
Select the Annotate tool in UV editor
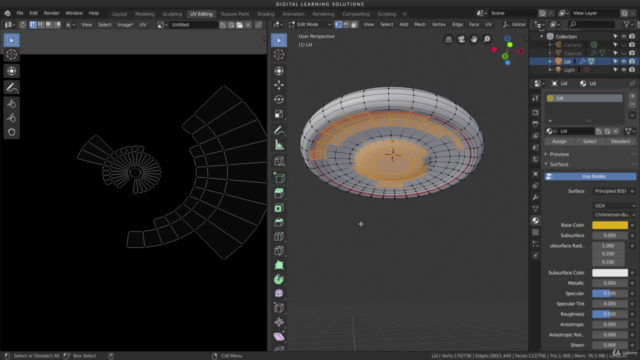[x=11, y=87]
